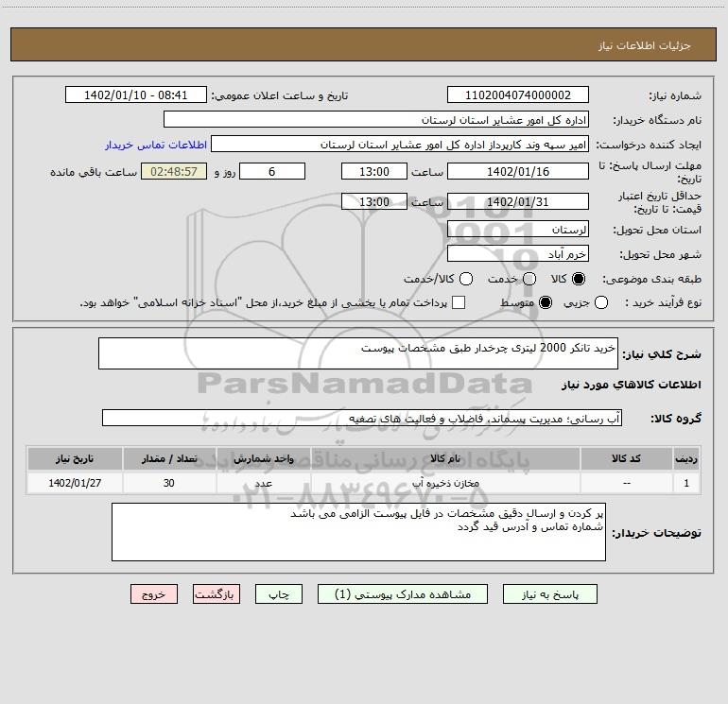728x704 pixels.
Task: Click the unit cell عدد
Action: pyautogui.click(x=263, y=483)
